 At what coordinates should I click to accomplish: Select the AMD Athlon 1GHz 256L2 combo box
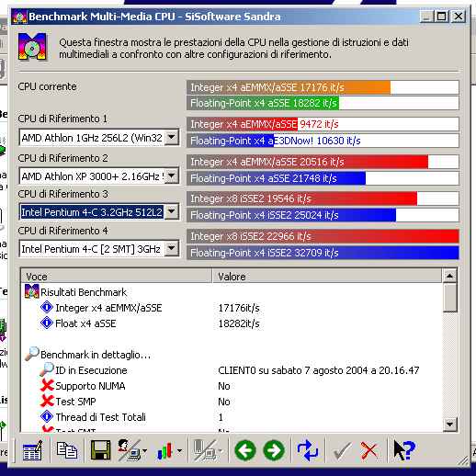[x=99, y=138]
